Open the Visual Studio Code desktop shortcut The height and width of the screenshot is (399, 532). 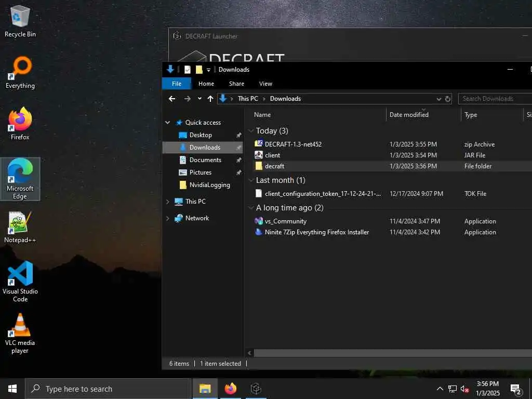pyautogui.click(x=20, y=282)
